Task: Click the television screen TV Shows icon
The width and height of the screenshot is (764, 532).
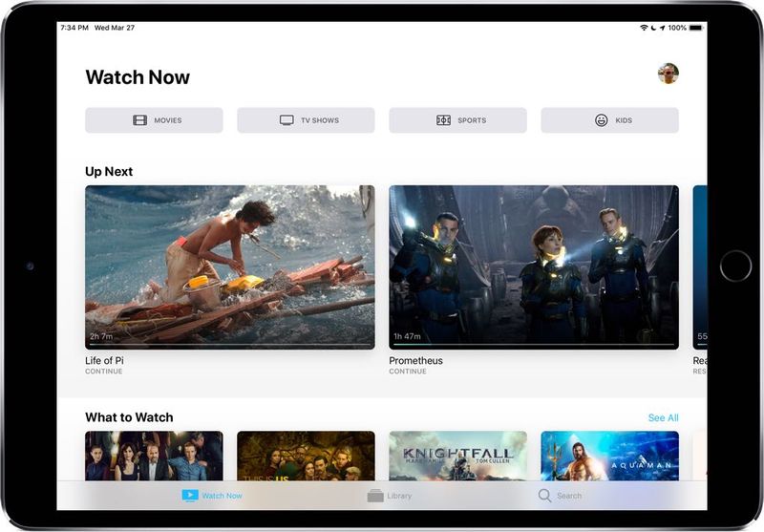Action: click(286, 120)
